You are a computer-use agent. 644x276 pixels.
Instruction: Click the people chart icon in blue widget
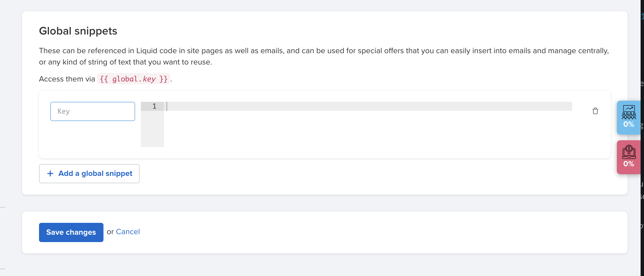click(629, 112)
